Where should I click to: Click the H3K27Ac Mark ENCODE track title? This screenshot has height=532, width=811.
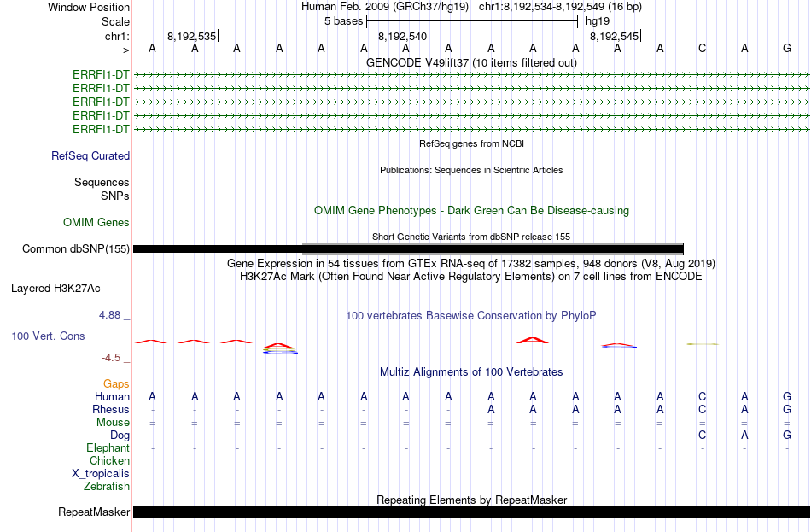[471, 277]
